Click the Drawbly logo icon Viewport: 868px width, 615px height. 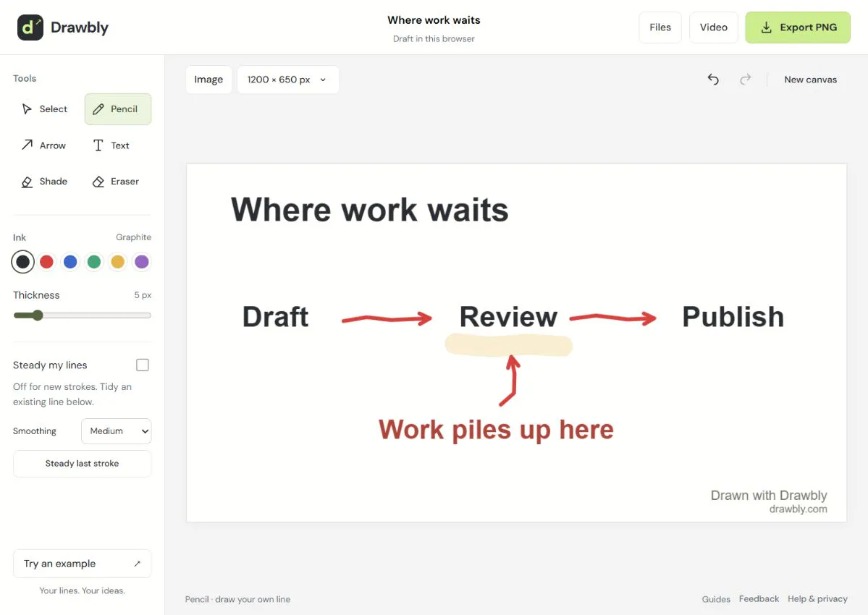[30, 27]
